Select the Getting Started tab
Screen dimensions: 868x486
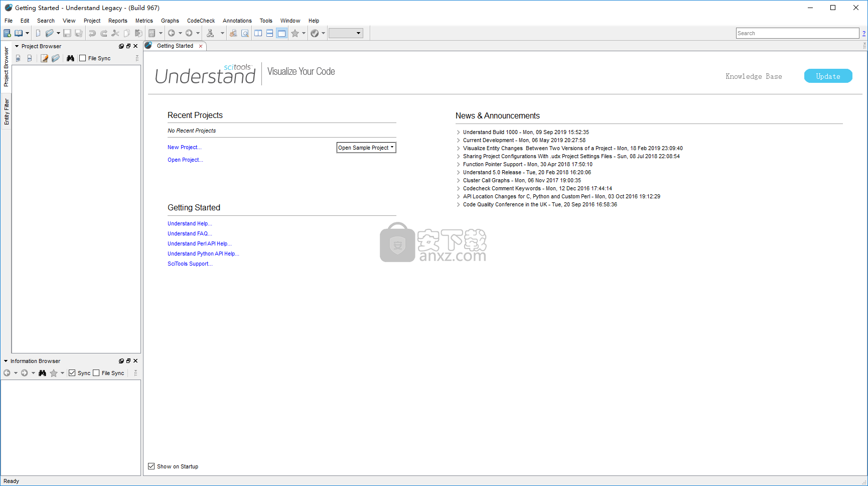[175, 46]
